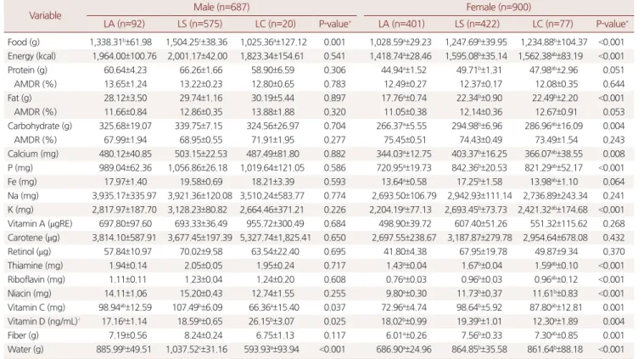Screen dimensions: 644x359
Task: Click the value '13.88±1.88'
Action: (x=272, y=112)
